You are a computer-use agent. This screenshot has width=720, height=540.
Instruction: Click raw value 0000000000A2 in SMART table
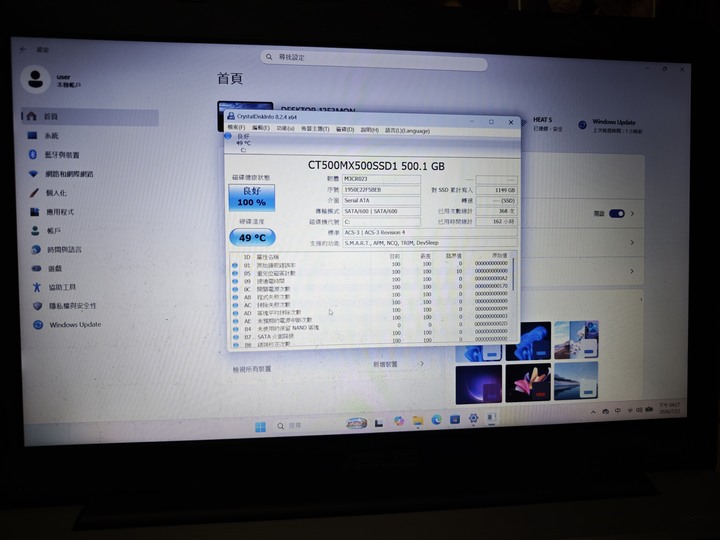pos(491,278)
